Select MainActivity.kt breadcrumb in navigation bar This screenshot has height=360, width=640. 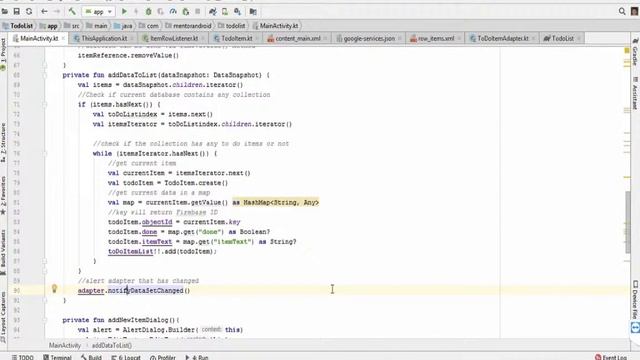pos(275,26)
